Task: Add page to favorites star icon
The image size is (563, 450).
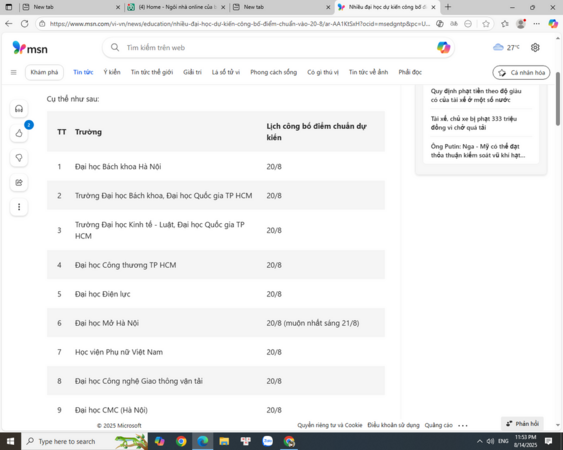Action: tap(486, 24)
